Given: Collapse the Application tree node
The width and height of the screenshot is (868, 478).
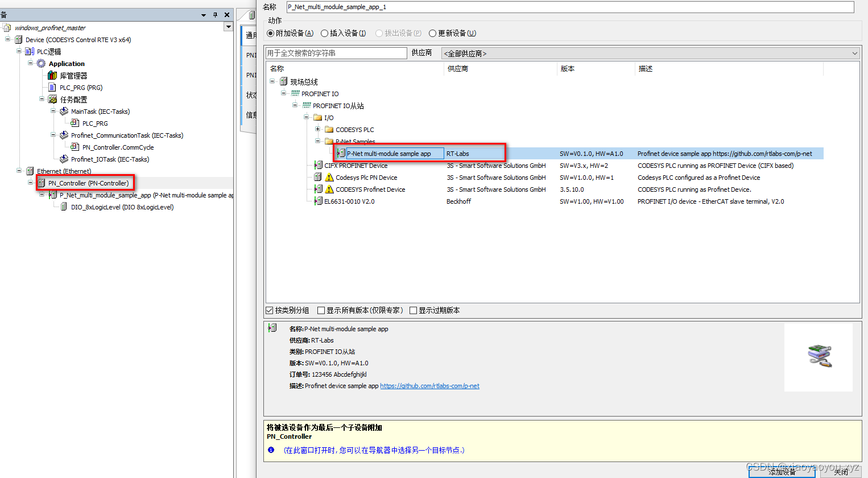Looking at the screenshot, I should (31, 63).
